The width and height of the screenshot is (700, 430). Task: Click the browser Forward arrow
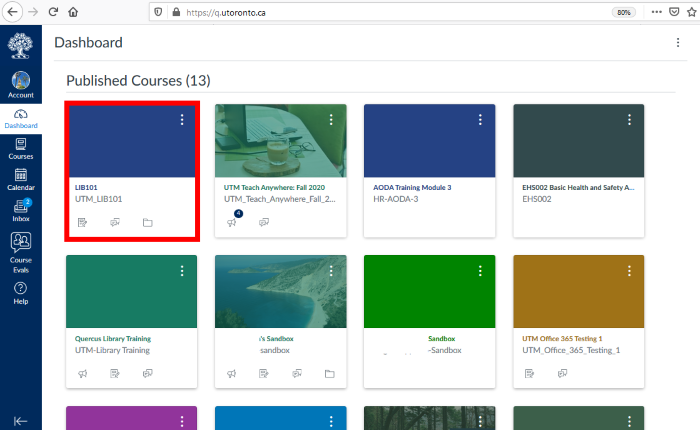coord(33,12)
